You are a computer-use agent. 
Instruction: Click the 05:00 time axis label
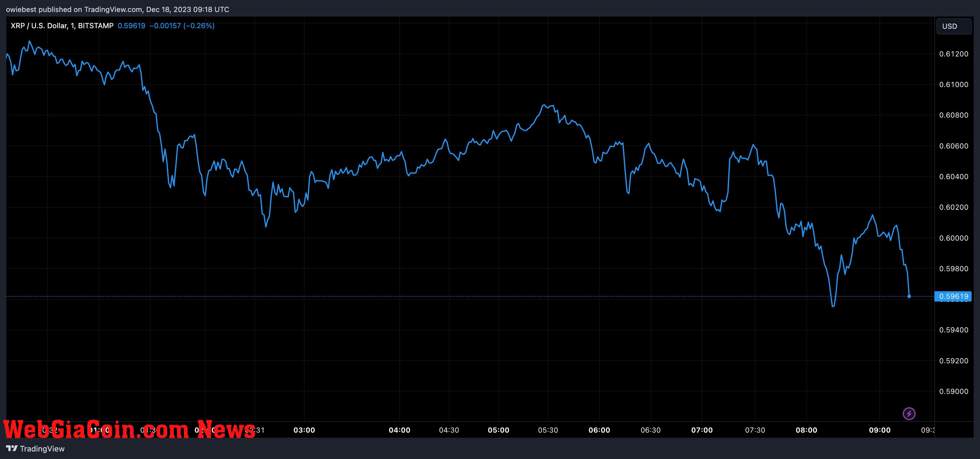[x=498, y=430]
